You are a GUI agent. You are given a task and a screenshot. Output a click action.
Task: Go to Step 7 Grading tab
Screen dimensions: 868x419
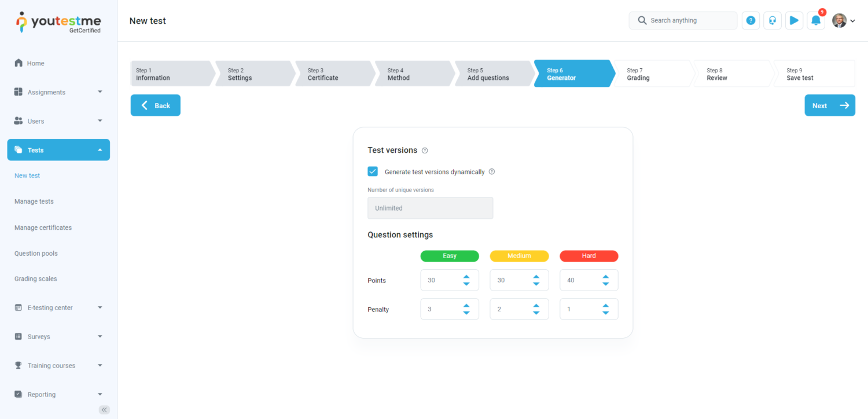point(652,74)
